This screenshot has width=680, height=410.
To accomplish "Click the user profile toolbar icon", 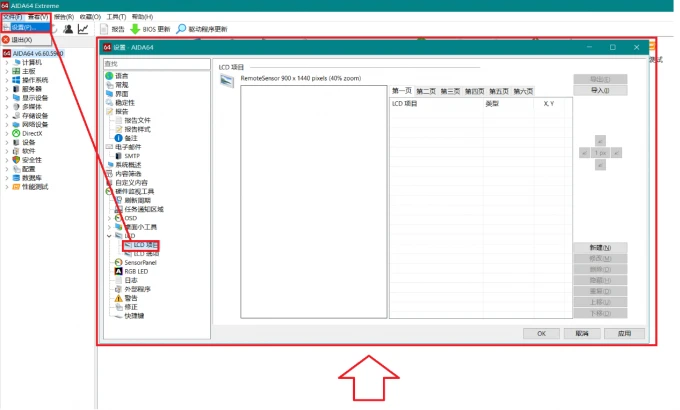I will [x=68, y=29].
